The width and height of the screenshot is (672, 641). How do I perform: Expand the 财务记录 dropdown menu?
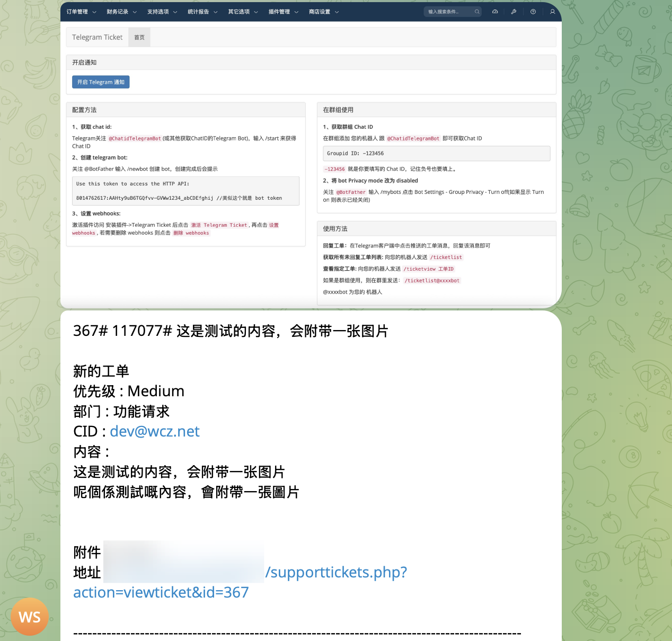coord(121,12)
